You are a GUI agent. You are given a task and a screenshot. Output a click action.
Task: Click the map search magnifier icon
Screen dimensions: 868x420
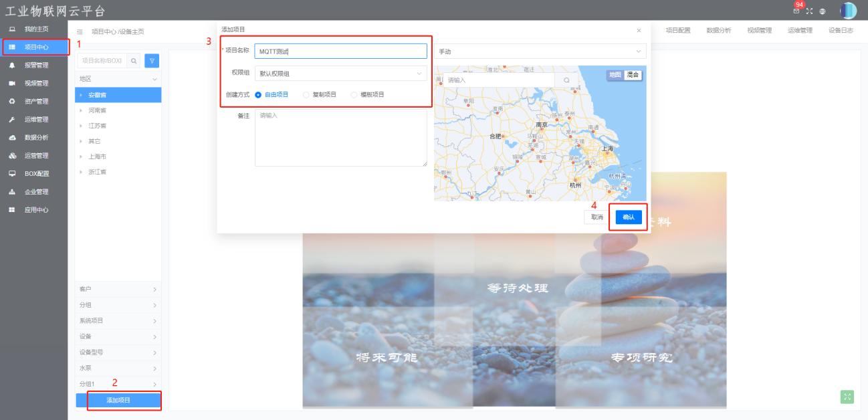[x=566, y=80]
